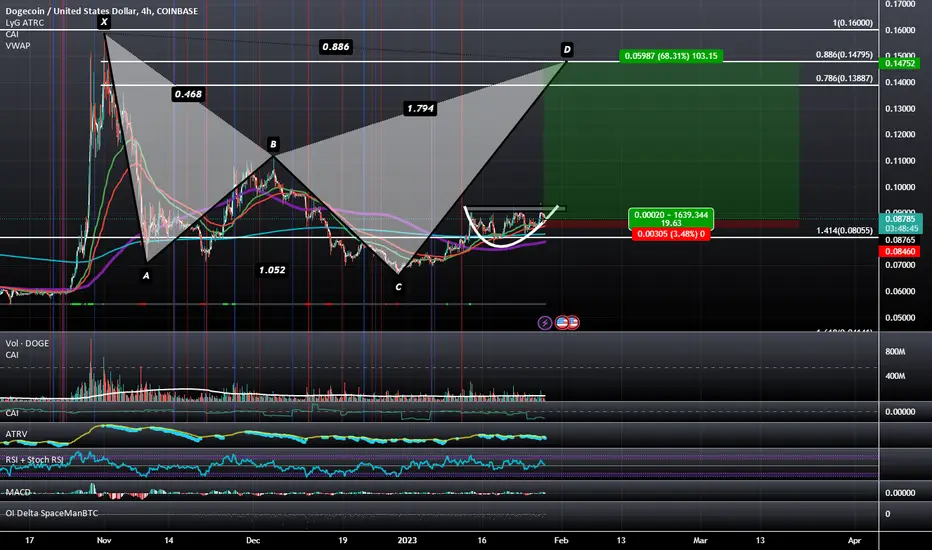Screen dimensions: 932x550
Task: Select the B point label on the pattern
Action: [273, 143]
